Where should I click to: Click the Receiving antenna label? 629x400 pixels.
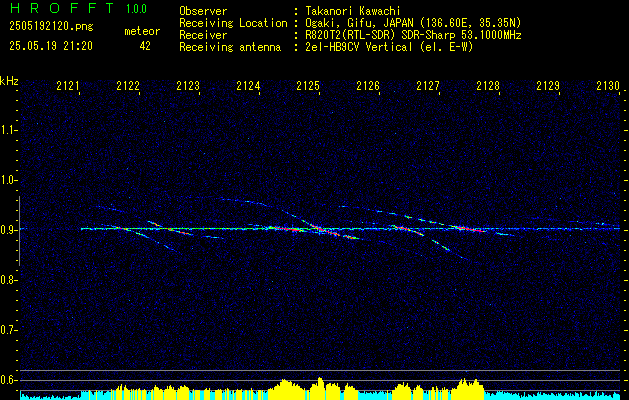click(x=230, y=47)
